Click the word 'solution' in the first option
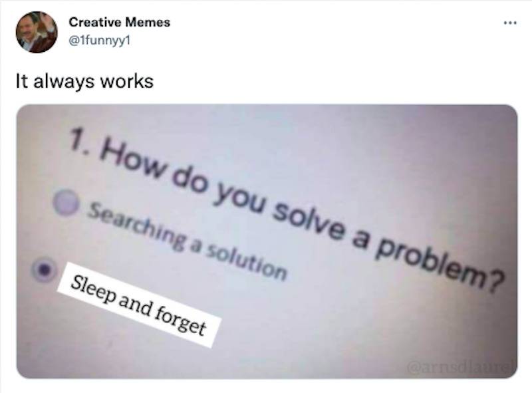 [x=247, y=263]
